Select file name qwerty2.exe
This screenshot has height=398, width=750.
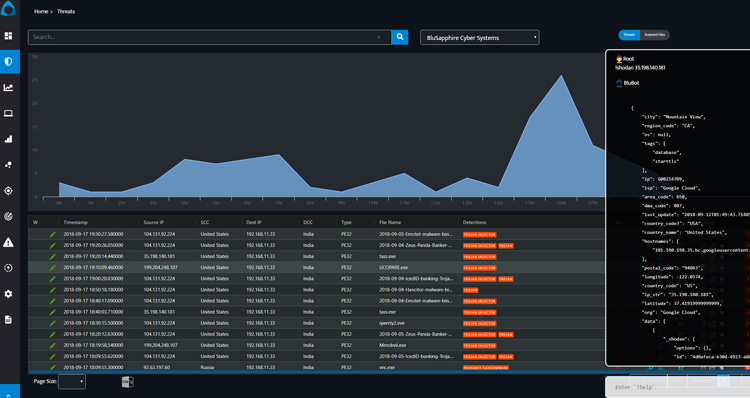392,323
